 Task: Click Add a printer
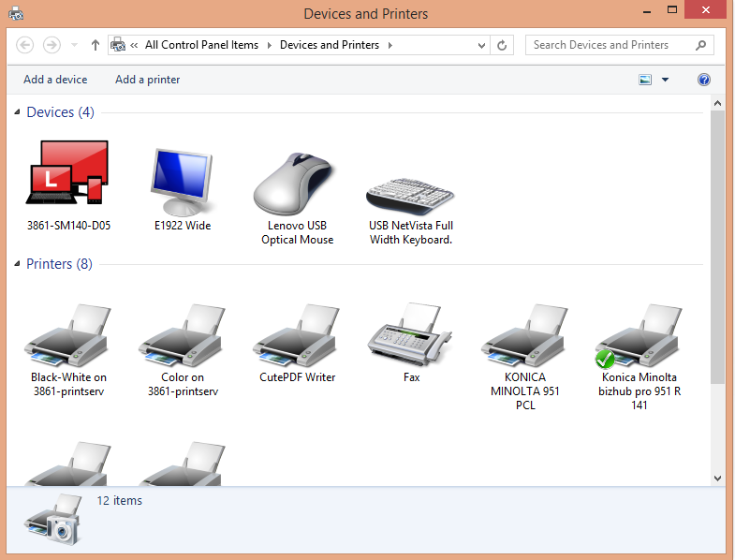click(148, 80)
